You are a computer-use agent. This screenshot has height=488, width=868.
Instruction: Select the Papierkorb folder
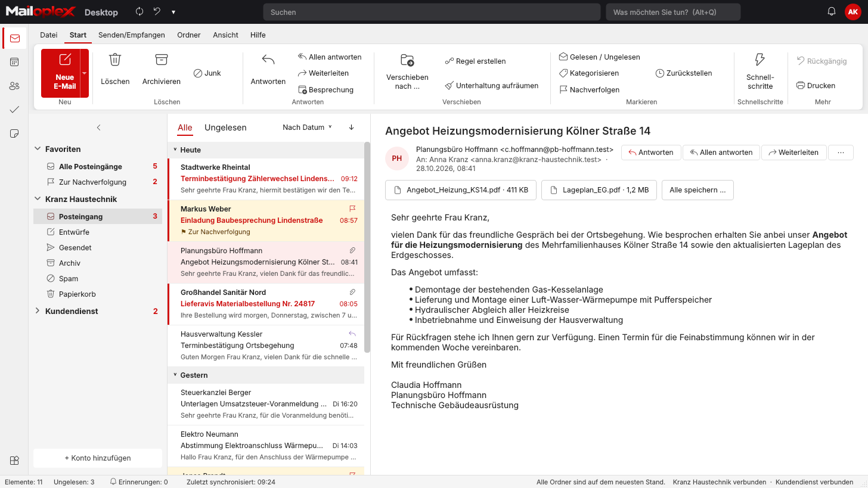[98, 294]
